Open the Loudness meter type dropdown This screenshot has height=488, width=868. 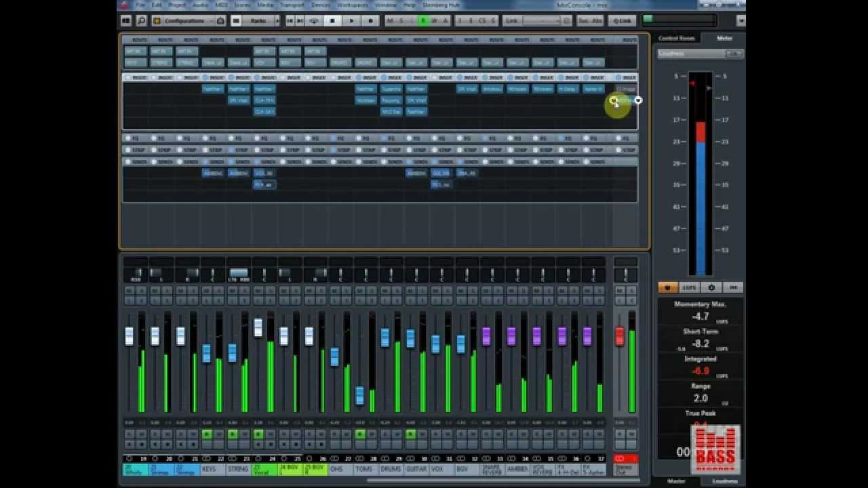pyautogui.click(x=701, y=54)
